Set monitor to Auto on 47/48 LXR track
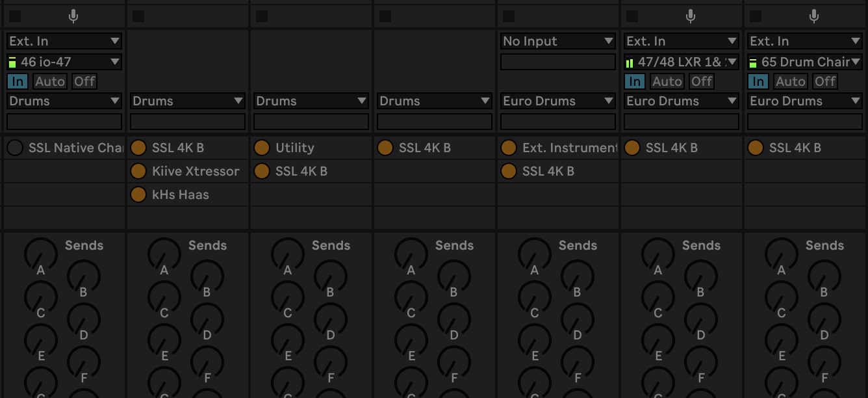Image resolution: width=868 pixels, height=398 pixels. 667,81
